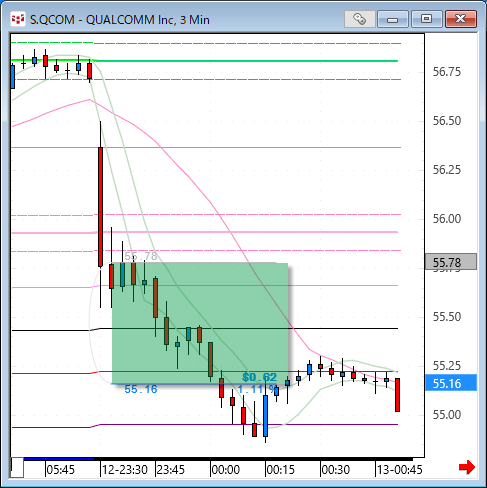Viewport: 487px width, 488px height.
Task: Click the 55.00 price axis label
Action: pos(447,415)
